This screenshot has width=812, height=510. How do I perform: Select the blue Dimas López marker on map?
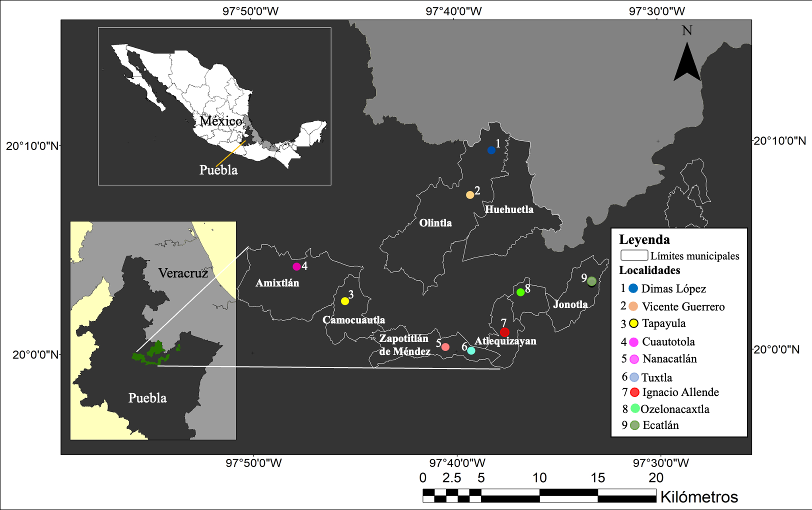(491, 150)
